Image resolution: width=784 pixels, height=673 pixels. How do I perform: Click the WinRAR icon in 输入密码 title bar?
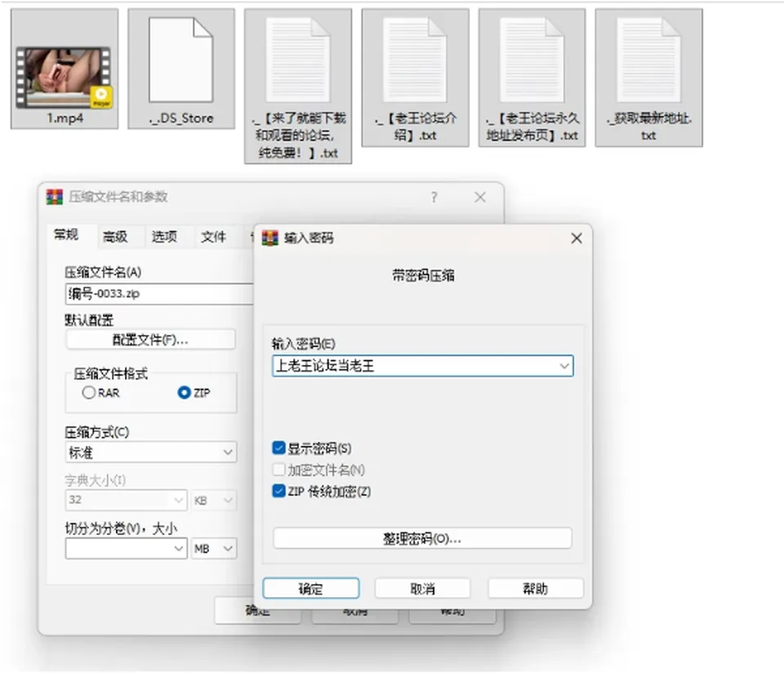point(270,238)
